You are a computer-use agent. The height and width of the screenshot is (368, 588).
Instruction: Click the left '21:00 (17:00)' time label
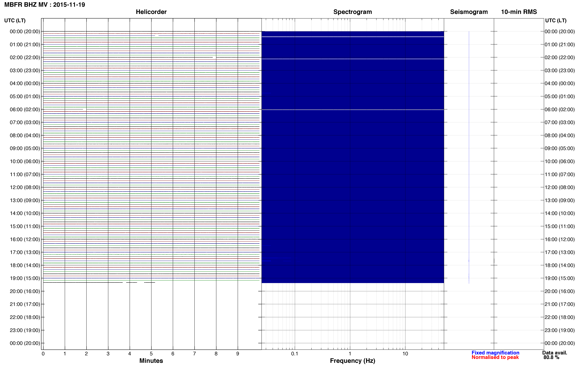point(25,304)
